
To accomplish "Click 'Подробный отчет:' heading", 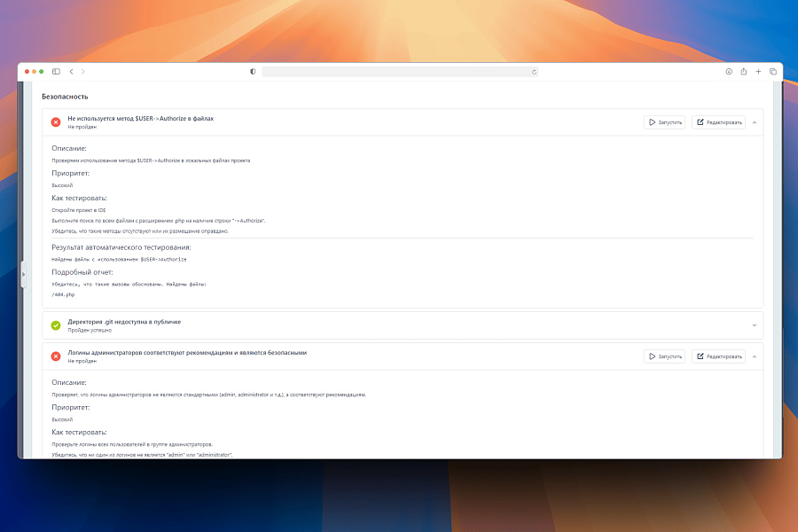I will pos(82,272).
